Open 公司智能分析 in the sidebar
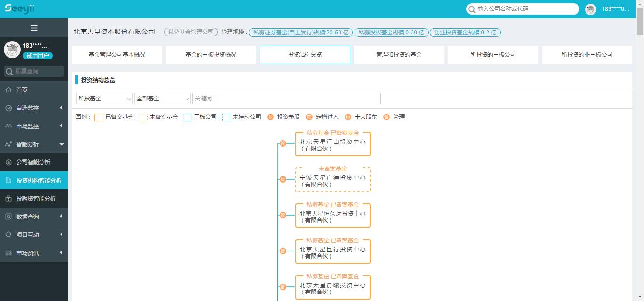 (33, 162)
